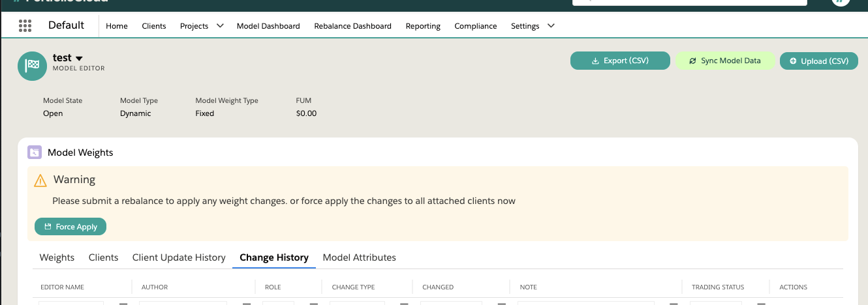Open the test model name dropdown arrow

pos(79,59)
